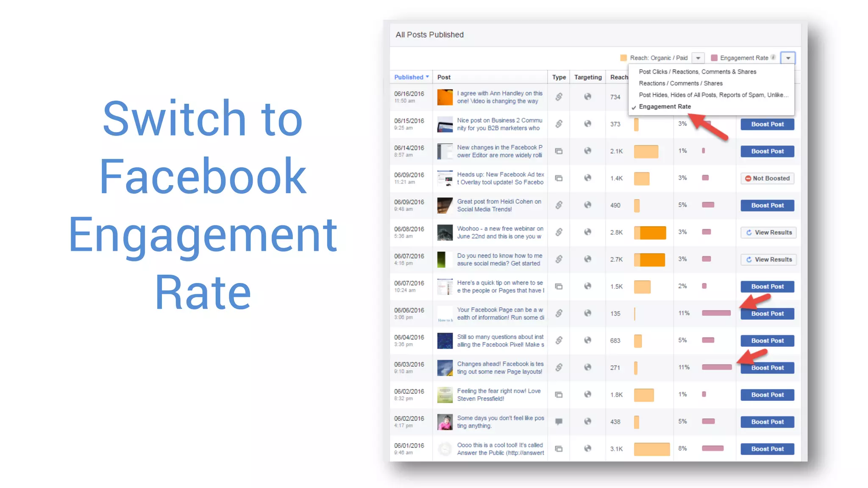Click globe targeting icon for 06/06/2016 post

tap(587, 313)
